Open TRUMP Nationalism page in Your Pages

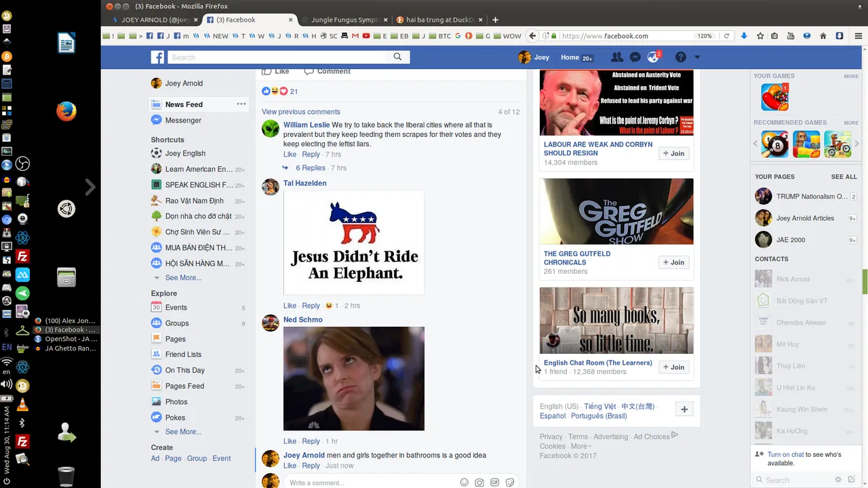click(x=806, y=197)
